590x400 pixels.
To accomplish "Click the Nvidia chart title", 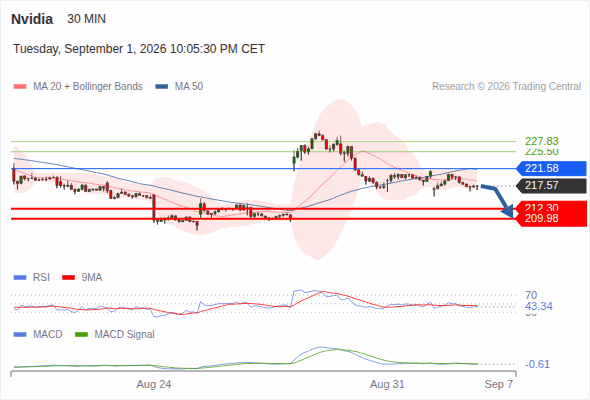I will (32, 19).
